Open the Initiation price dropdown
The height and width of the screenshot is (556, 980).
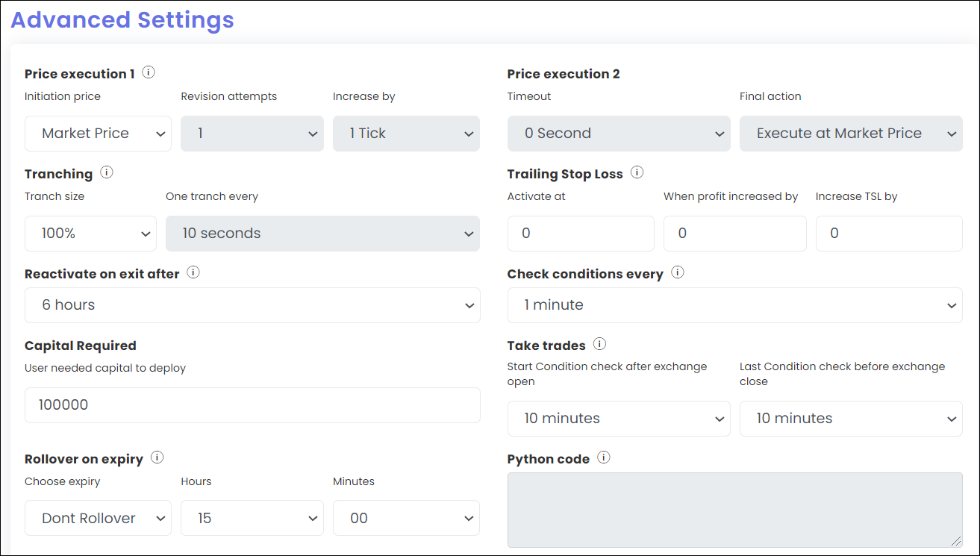point(98,134)
